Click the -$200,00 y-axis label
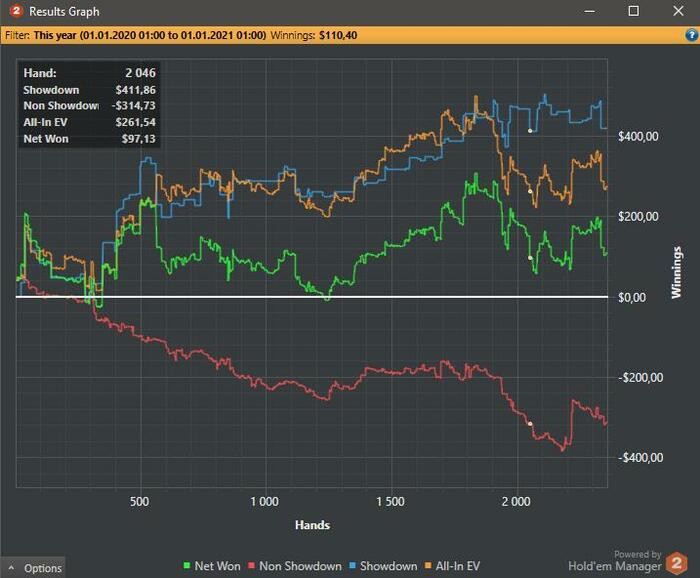 [x=640, y=378]
